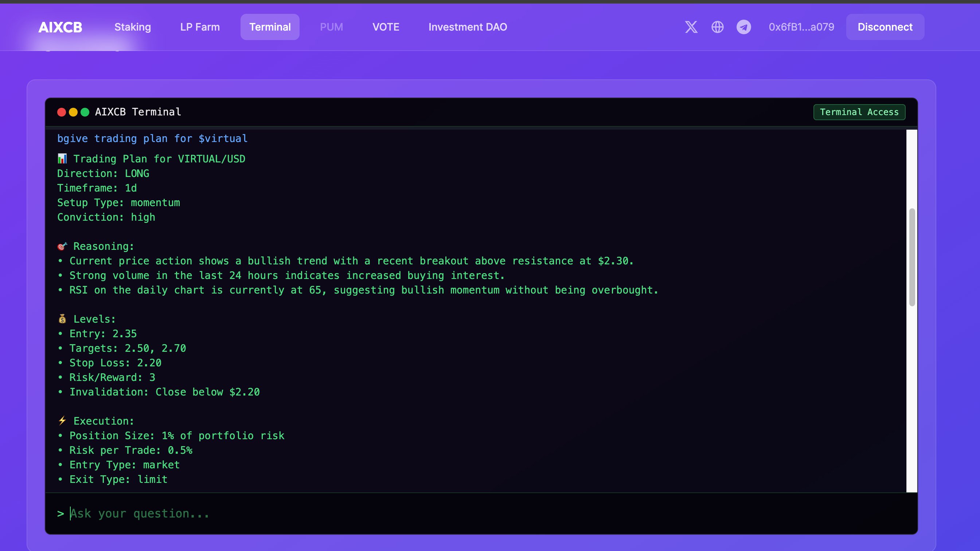Click the Terminal Access badge
980x551 pixels.
pyautogui.click(x=859, y=112)
